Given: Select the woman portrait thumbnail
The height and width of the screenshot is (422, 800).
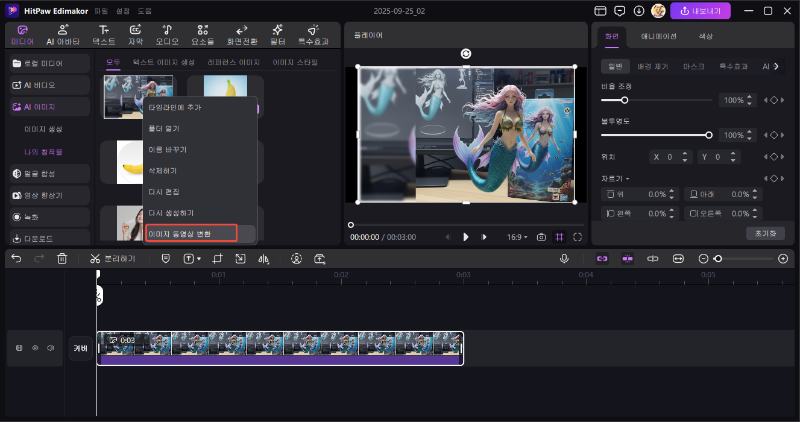Looking at the screenshot, I should pyautogui.click(x=130, y=224).
